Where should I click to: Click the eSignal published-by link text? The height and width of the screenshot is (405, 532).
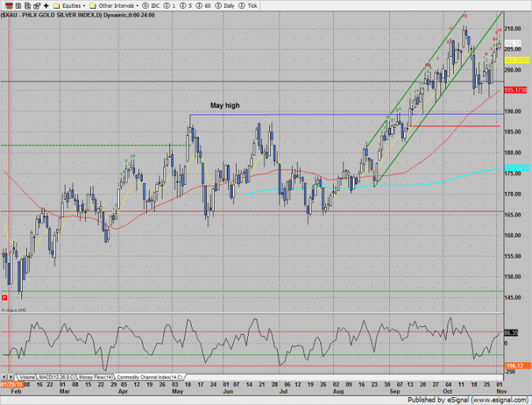[467, 400]
